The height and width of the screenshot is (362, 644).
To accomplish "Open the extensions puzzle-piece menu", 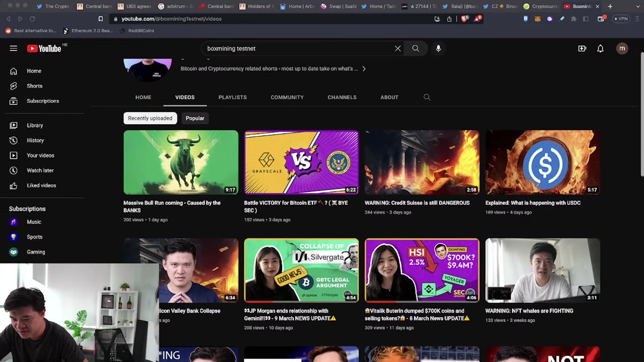I will tap(574, 19).
